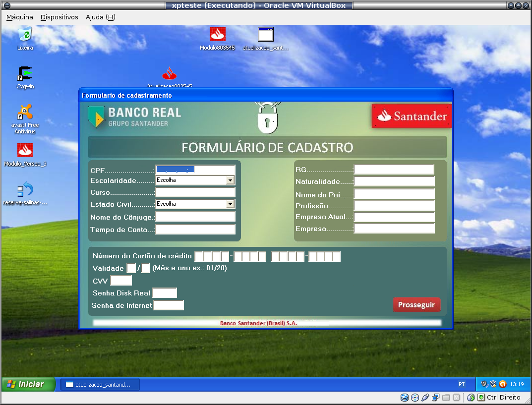The height and width of the screenshot is (405, 532).
Task: Click the host key green arrow icon
Action: (481, 397)
